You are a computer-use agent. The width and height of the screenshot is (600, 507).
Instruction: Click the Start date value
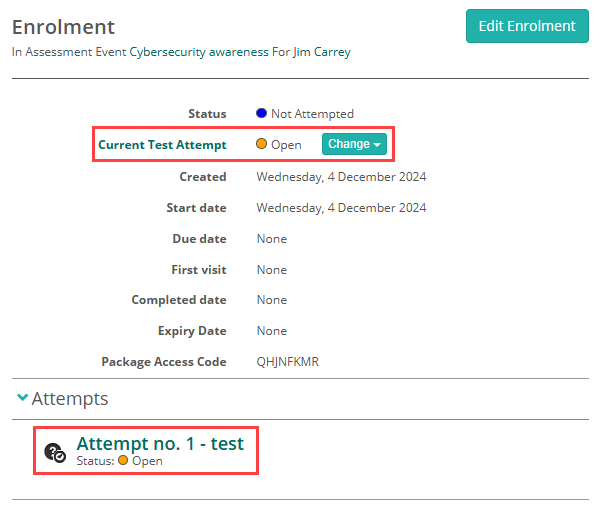(x=341, y=208)
